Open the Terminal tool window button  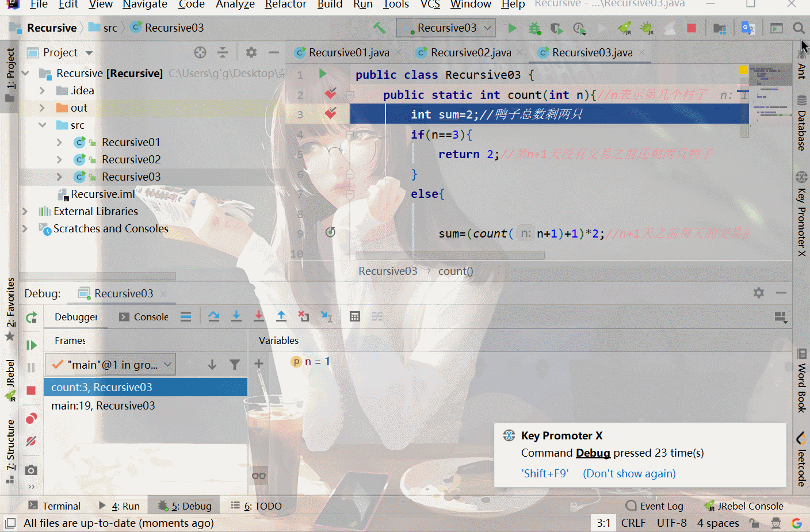(x=54, y=506)
